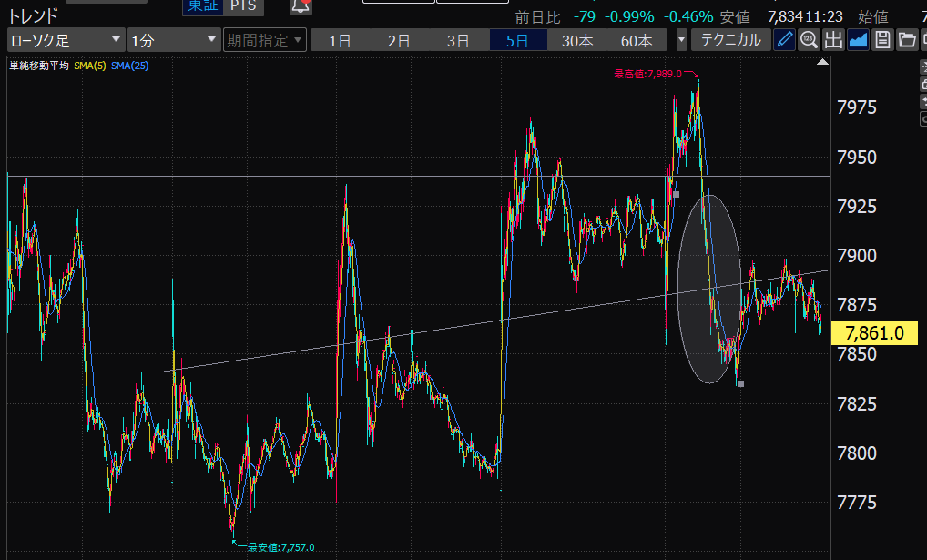Toggle the blue area chart icon

coord(858,39)
